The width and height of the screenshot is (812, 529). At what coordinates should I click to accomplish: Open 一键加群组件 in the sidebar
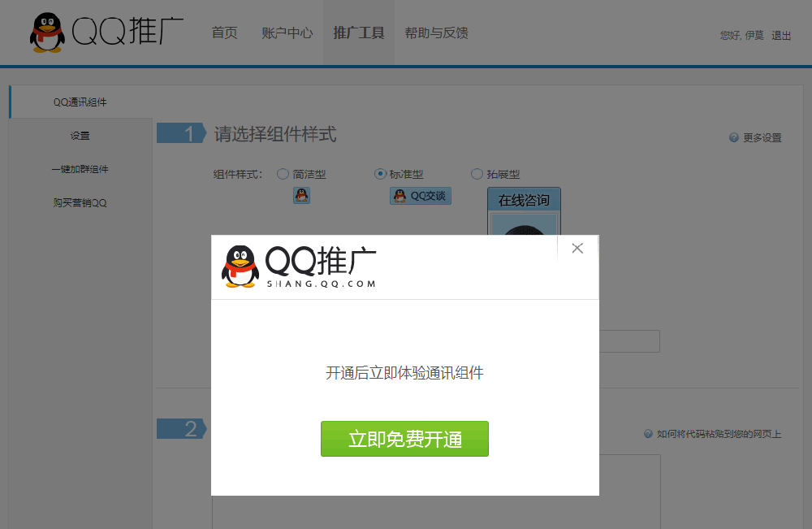(80, 168)
